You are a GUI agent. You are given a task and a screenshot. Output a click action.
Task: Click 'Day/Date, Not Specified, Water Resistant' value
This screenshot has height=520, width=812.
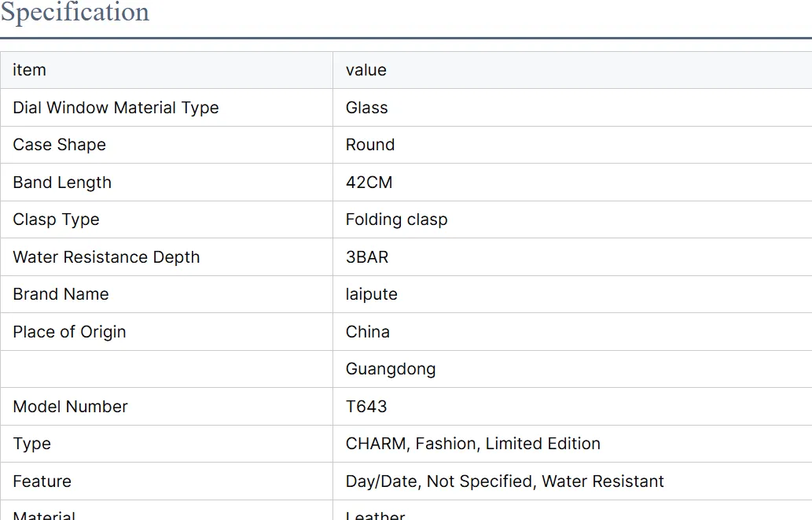point(505,481)
